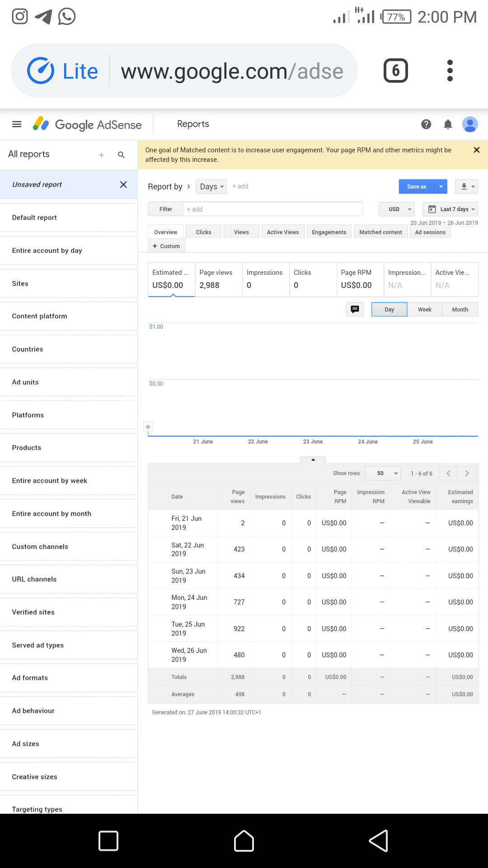Switch to the Ad sessions tab
This screenshot has height=868, width=488.
tap(430, 232)
